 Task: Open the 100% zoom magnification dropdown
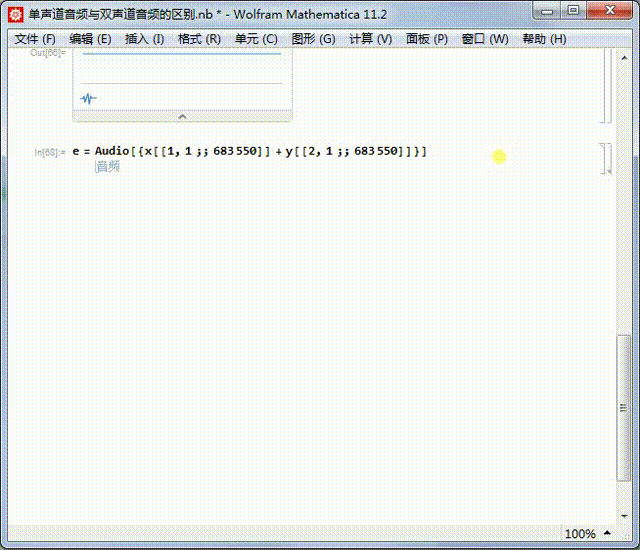click(x=588, y=534)
